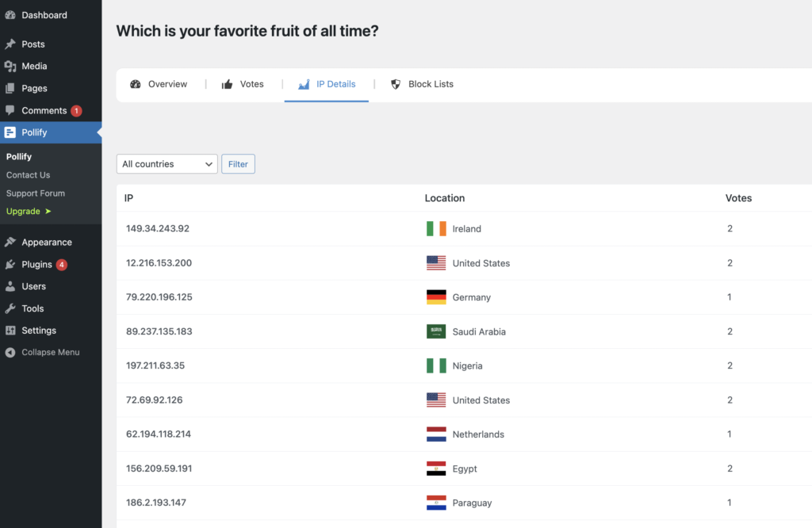The height and width of the screenshot is (528, 812).
Task: Select the IP Details tab
Action: [326, 84]
